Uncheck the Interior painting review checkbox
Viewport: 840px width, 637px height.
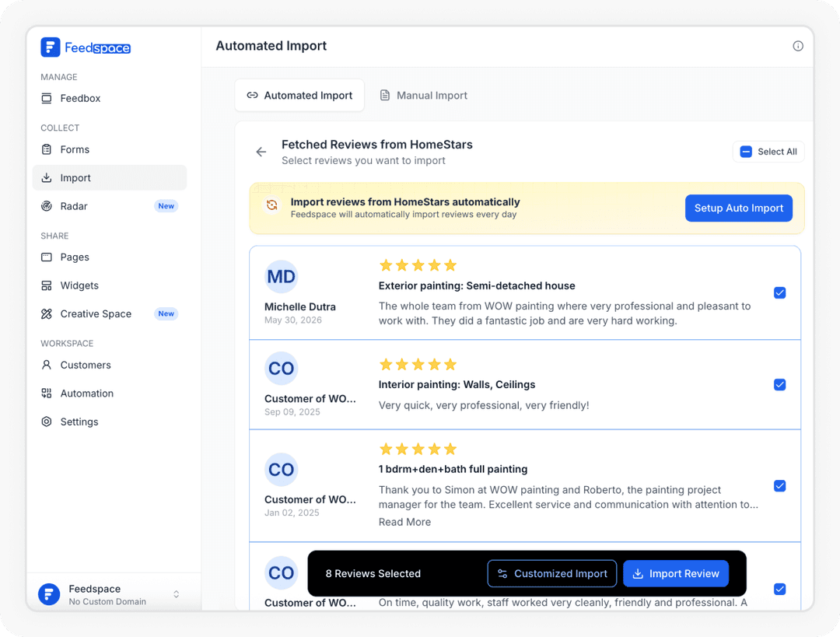[x=780, y=385]
